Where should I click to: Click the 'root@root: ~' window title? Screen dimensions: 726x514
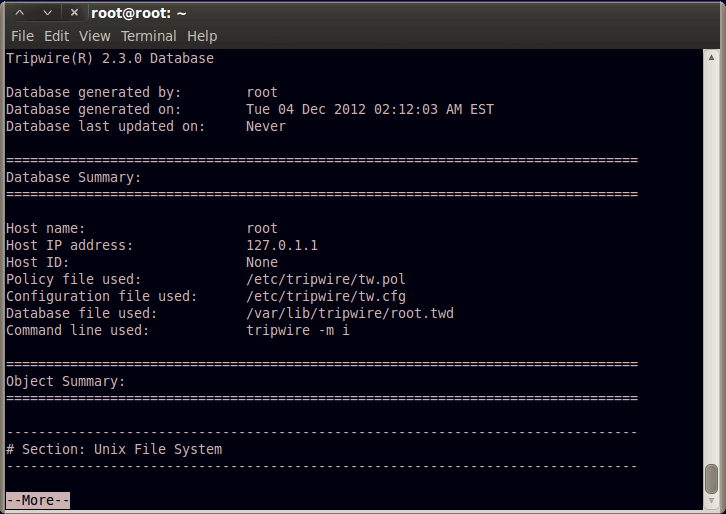tap(138, 13)
